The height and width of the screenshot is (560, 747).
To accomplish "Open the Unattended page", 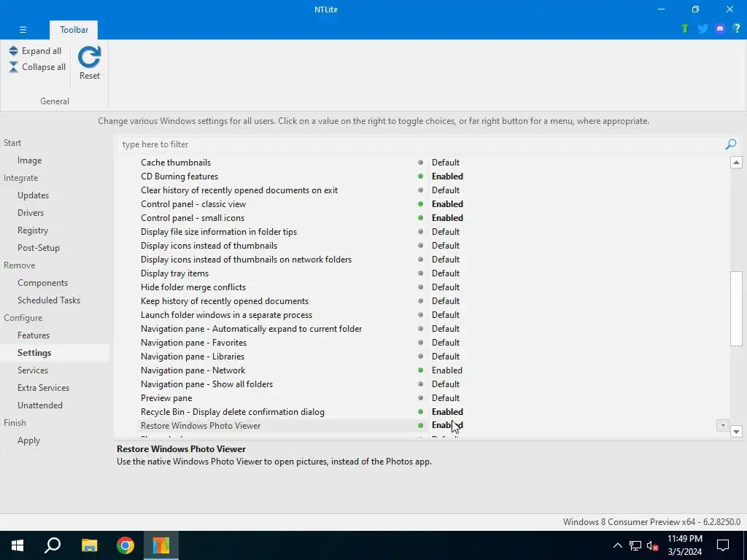I will tap(40, 405).
